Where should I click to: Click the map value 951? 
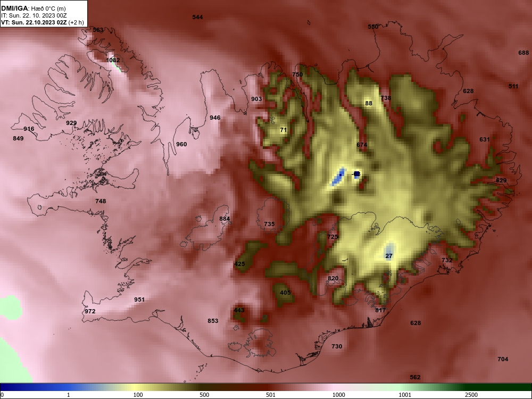click(x=139, y=300)
